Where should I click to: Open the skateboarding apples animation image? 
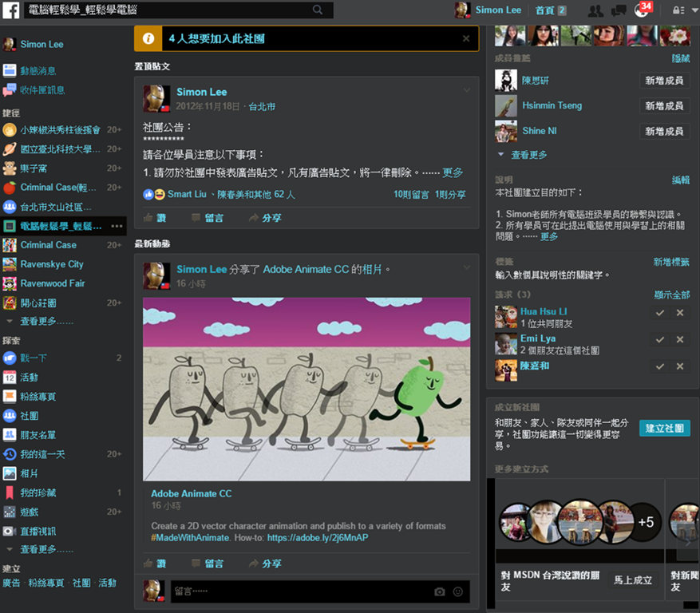pyautogui.click(x=306, y=389)
